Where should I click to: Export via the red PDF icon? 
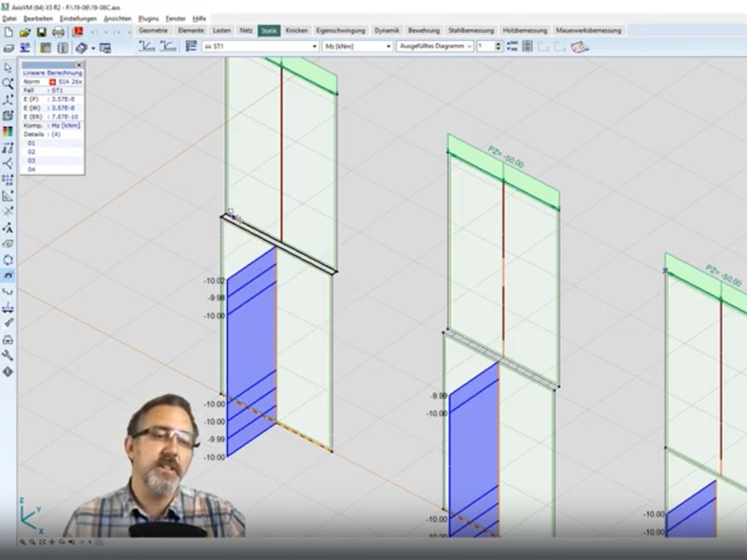78,32
